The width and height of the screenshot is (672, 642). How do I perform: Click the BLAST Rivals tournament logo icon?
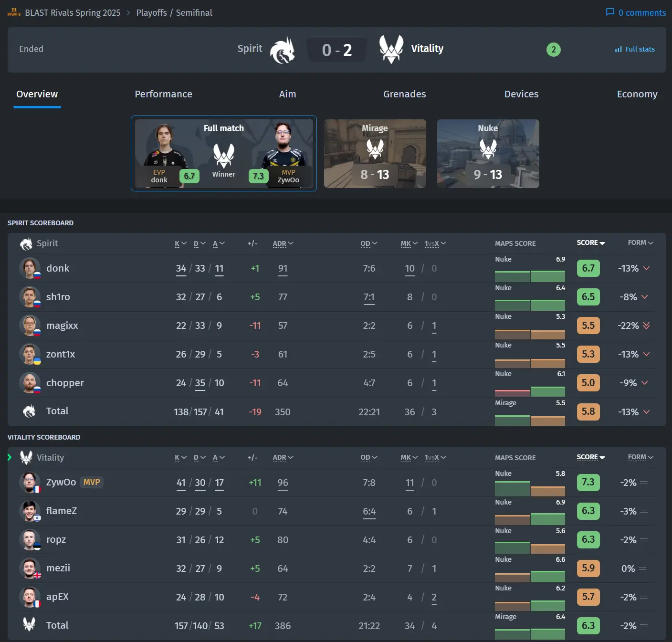pyautogui.click(x=14, y=12)
